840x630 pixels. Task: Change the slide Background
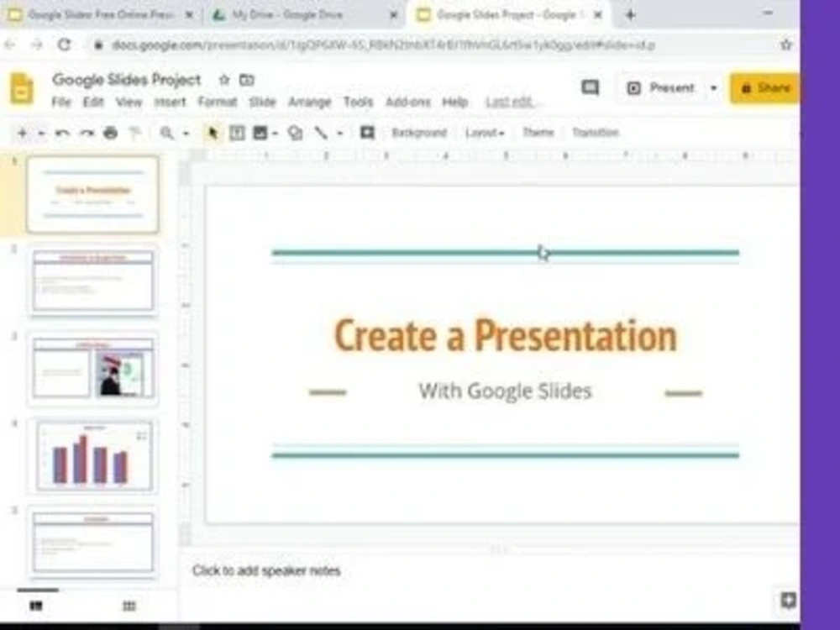(x=418, y=133)
